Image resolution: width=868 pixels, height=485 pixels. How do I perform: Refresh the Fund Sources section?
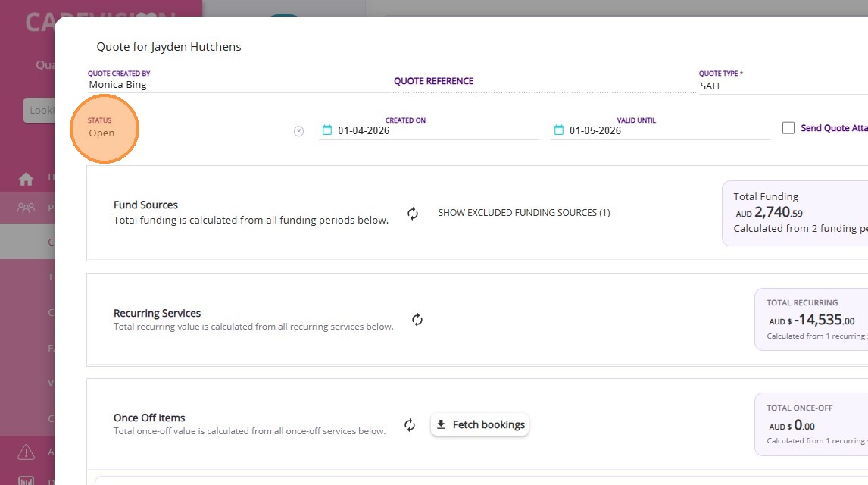pos(413,214)
